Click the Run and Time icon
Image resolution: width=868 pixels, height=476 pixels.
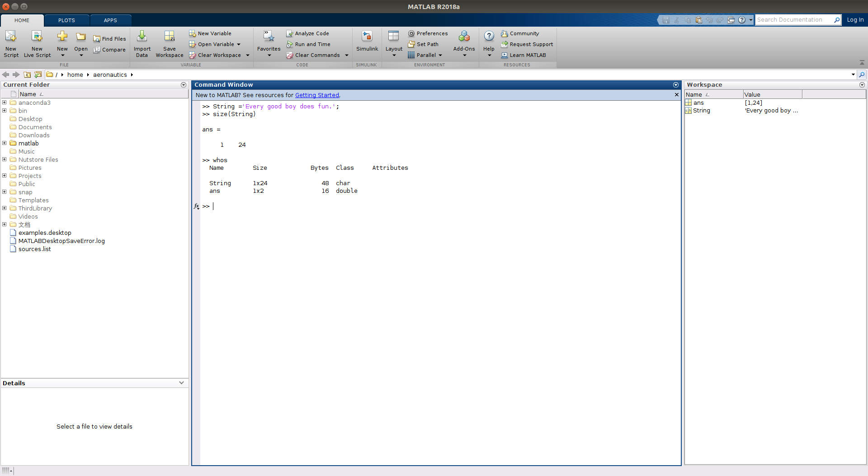point(290,44)
